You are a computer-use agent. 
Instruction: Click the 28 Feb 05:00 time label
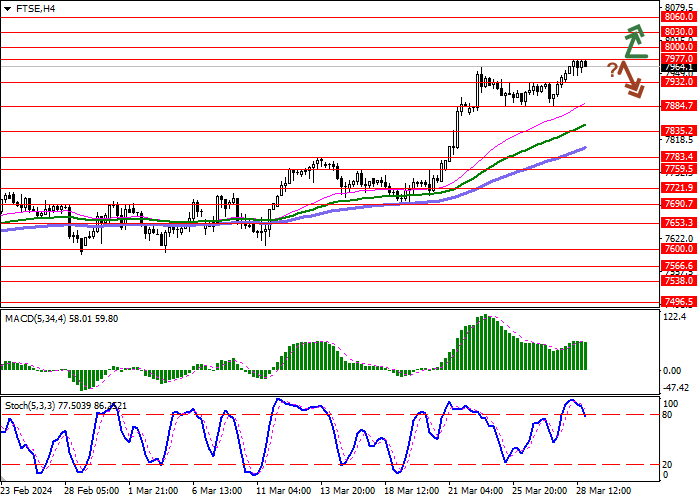pos(92,491)
